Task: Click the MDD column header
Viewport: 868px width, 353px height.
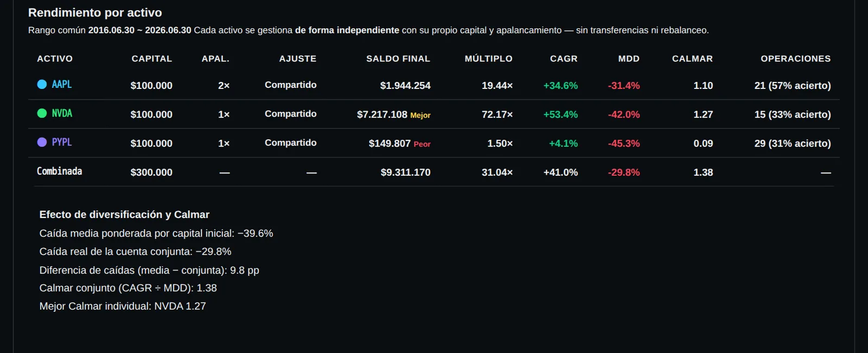Action: (x=629, y=59)
